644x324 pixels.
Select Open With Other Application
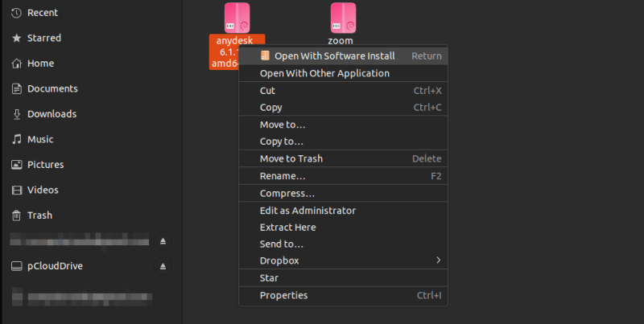tap(324, 73)
